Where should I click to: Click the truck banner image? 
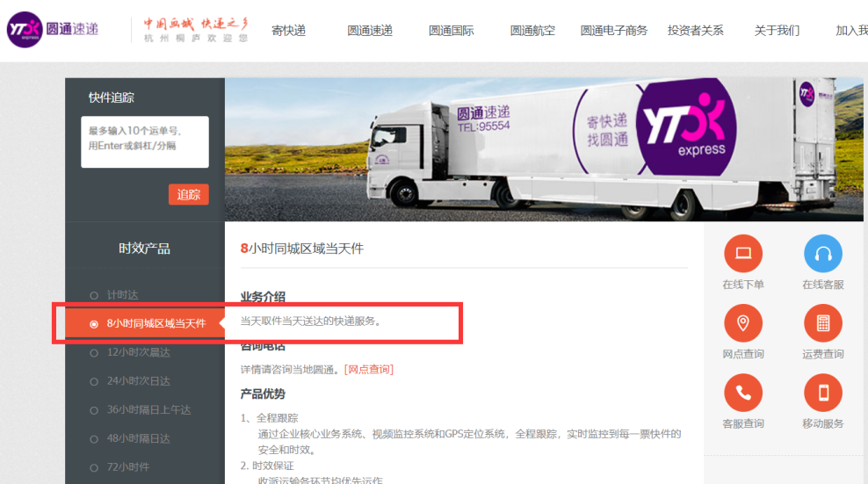pyautogui.click(x=544, y=149)
